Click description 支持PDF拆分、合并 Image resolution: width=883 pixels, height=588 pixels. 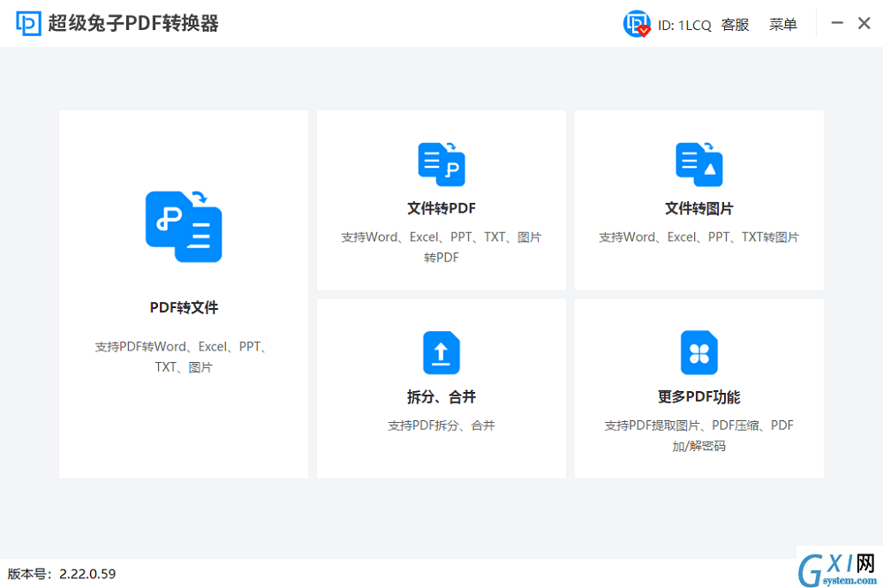pyautogui.click(x=441, y=426)
